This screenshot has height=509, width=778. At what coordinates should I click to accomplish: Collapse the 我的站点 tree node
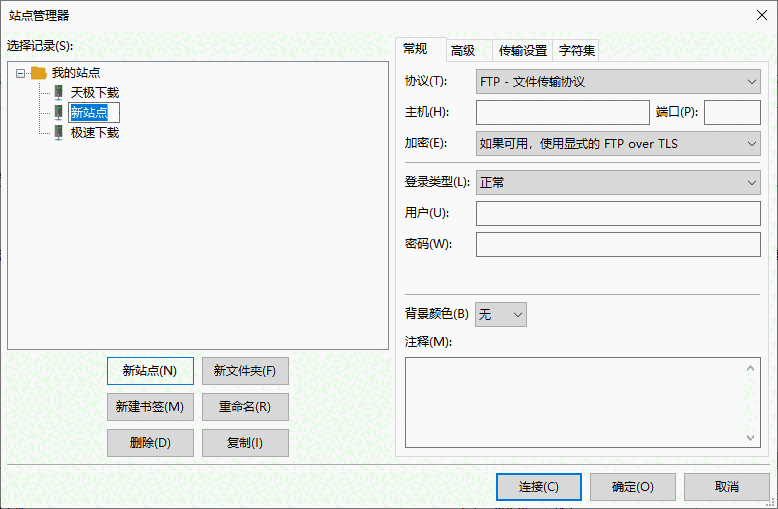tap(20, 73)
